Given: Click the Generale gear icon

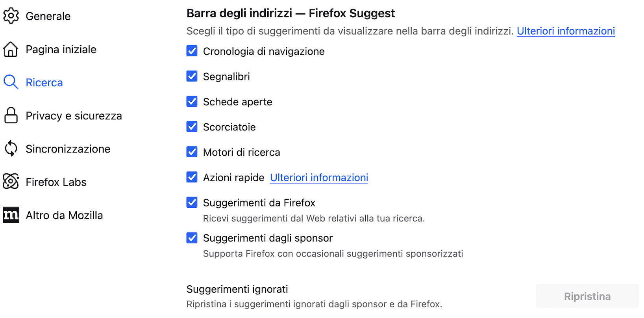Looking at the screenshot, I should (x=11, y=16).
